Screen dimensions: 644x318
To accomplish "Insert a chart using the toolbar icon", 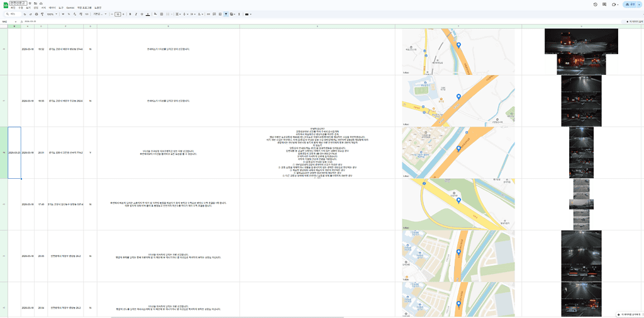I will (220, 14).
